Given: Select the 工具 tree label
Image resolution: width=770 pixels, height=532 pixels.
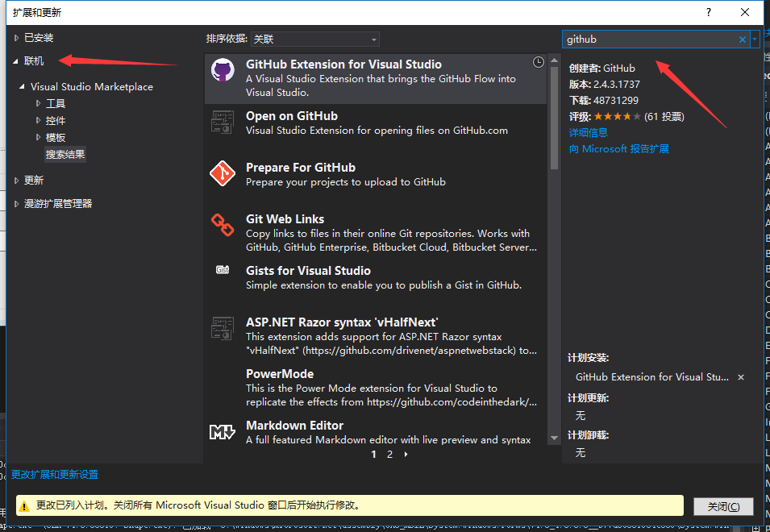Looking at the screenshot, I should [56, 103].
